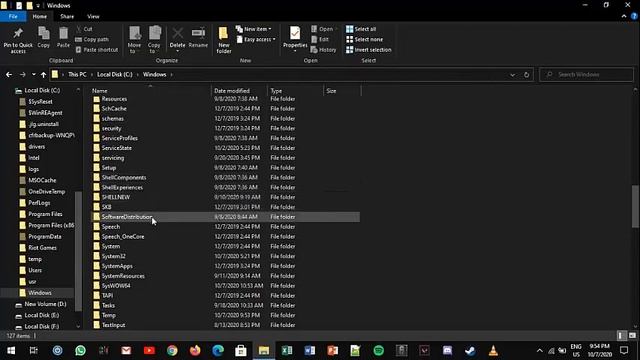Click This PC in address breadcrumb
Screen dimensions: 640x360
(77, 75)
